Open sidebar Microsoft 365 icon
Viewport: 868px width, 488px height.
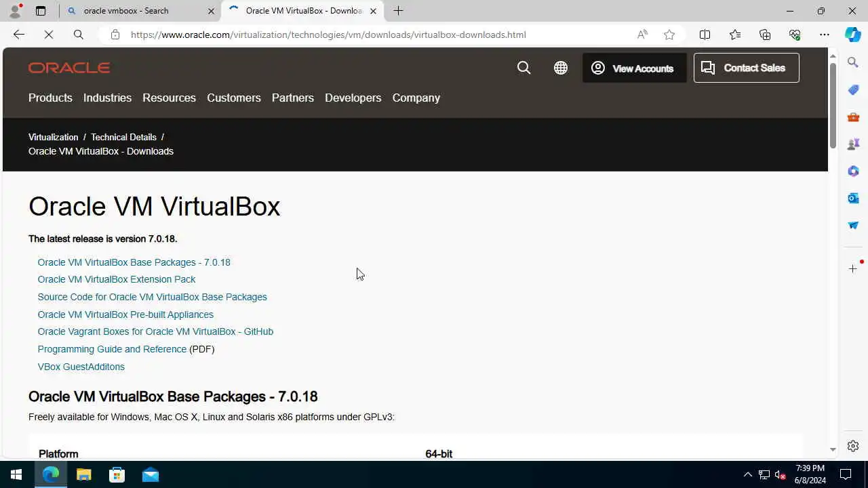(x=853, y=171)
